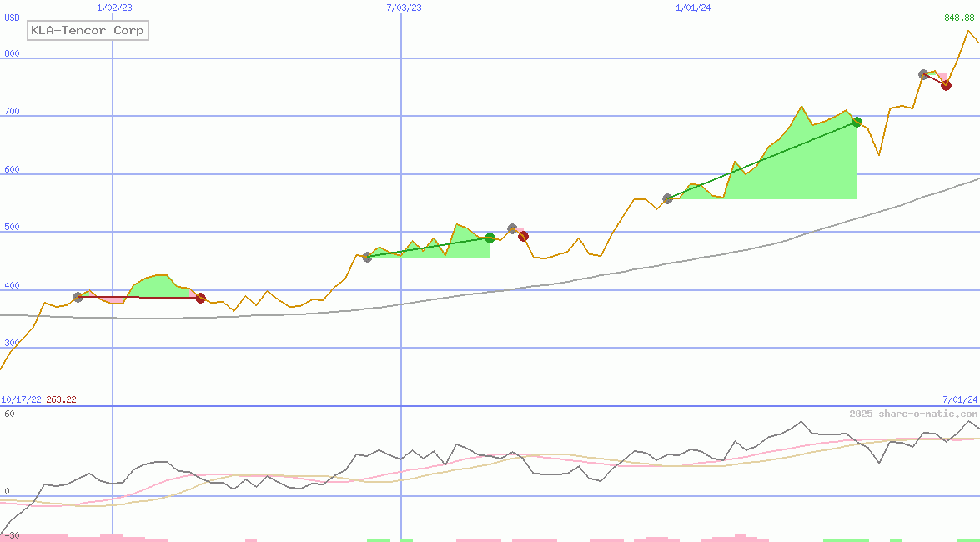This screenshot has width=980, height=542.
Task: Select the red exit marker of the last trade
Action: [946, 85]
